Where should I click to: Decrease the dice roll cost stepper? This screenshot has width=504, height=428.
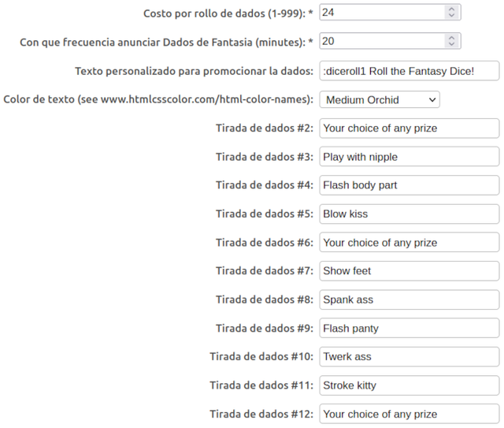(450, 16)
